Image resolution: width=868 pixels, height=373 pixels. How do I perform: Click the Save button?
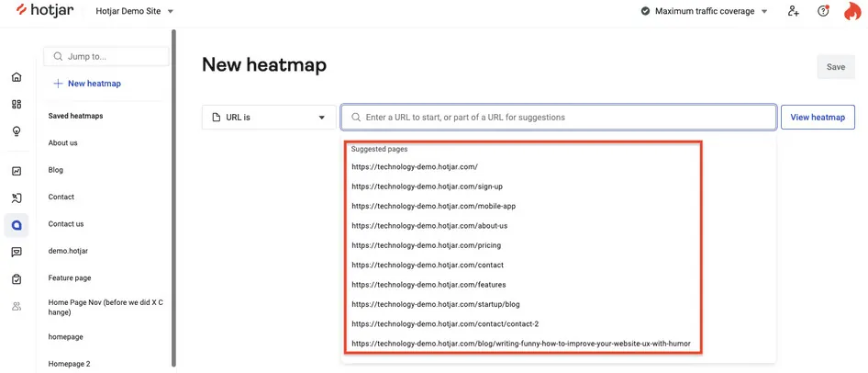[836, 66]
